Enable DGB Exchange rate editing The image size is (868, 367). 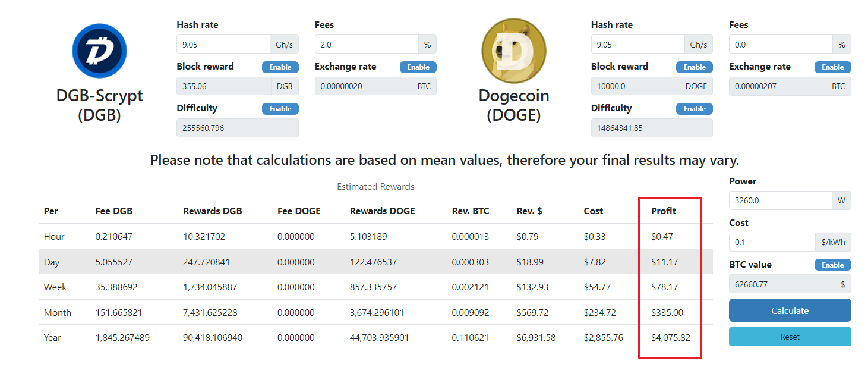[418, 67]
